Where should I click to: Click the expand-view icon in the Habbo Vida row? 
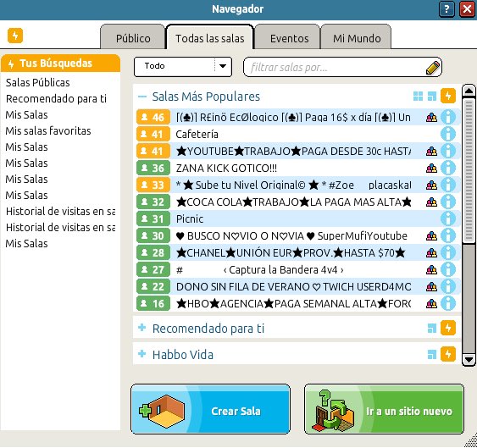coord(432,354)
